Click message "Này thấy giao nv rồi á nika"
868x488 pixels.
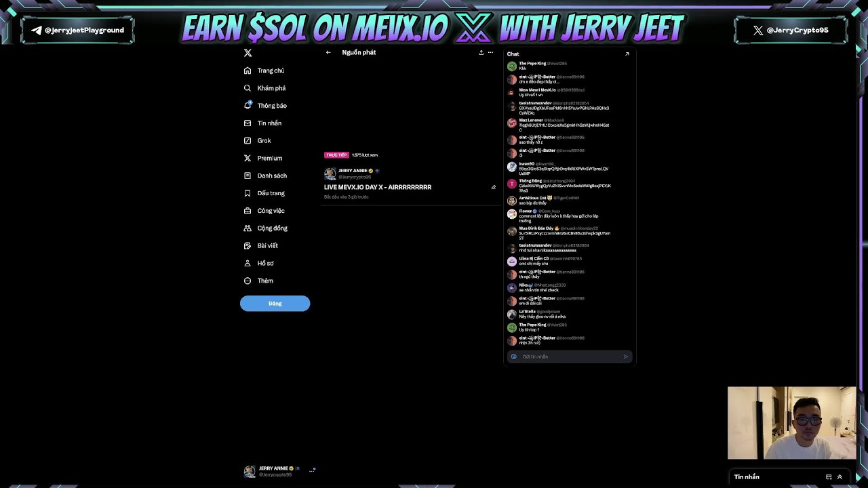(x=542, y=317)
